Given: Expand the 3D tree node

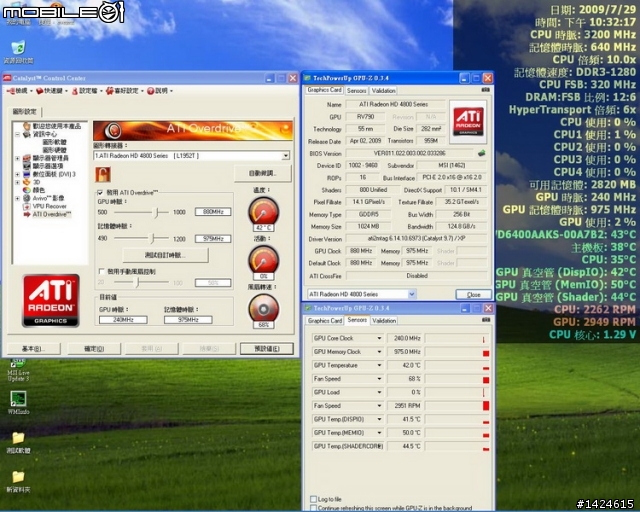Looking at the screenshot, I should [18, 182].
